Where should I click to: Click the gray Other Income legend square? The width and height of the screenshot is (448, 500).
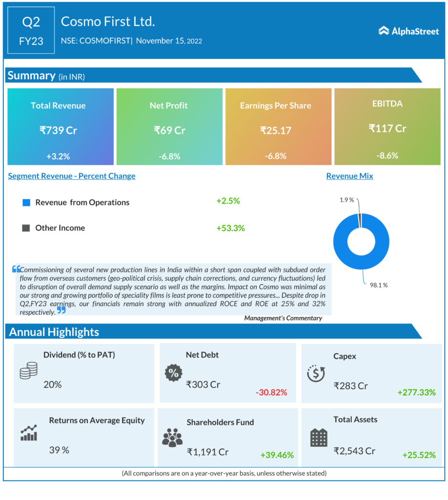(x=26, y=228)
